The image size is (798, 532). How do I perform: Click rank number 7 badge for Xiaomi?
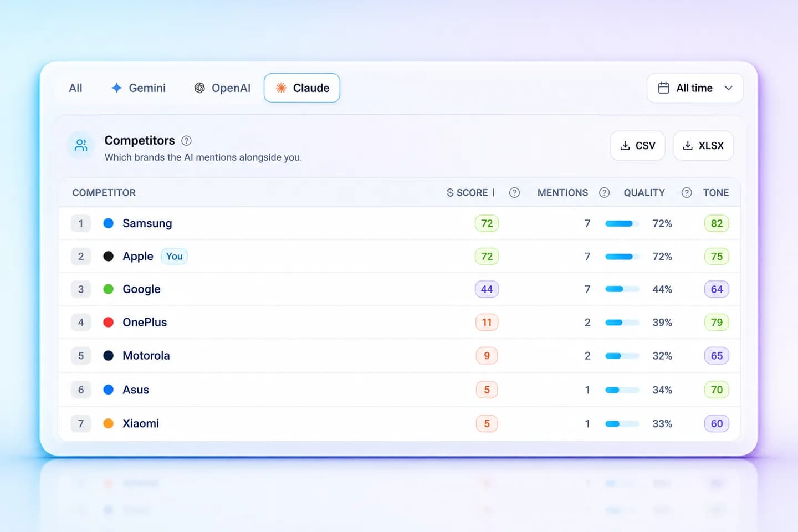coord(81,423)
